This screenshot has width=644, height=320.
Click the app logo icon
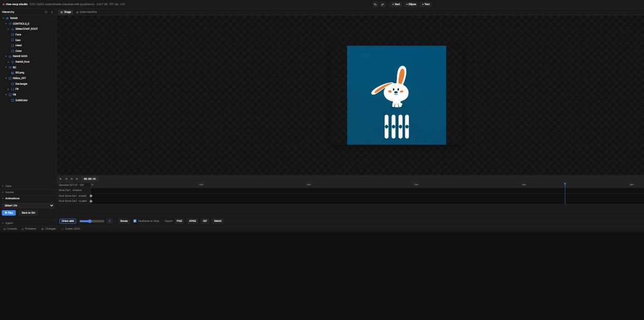[3, 4]
